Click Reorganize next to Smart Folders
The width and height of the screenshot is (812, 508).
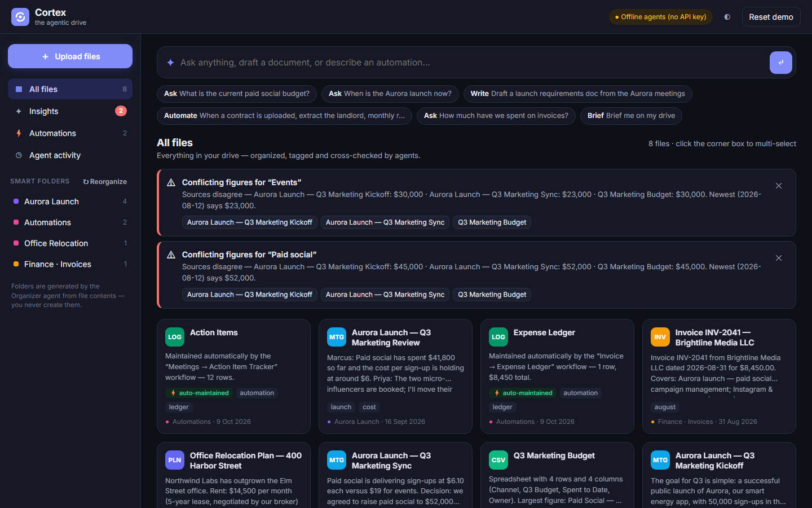105,182
